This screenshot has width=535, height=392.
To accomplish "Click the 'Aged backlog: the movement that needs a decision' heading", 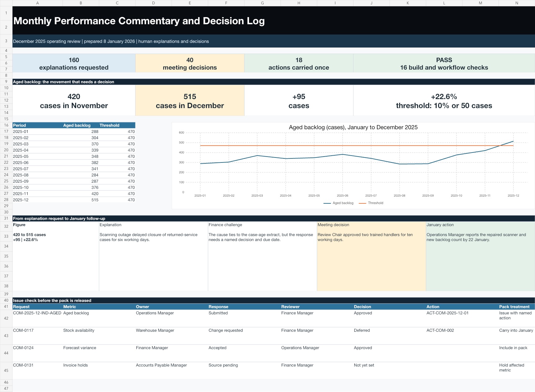I will click(64, 82).
